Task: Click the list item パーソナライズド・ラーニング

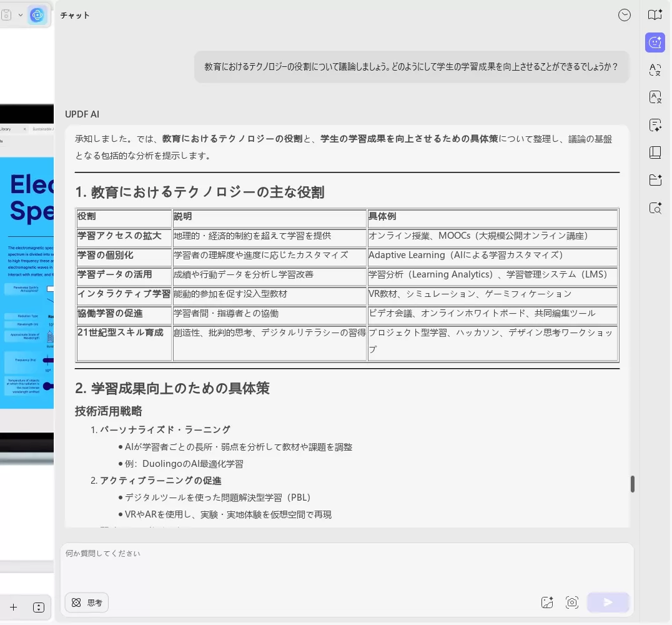Action: (x=165, y=430)
